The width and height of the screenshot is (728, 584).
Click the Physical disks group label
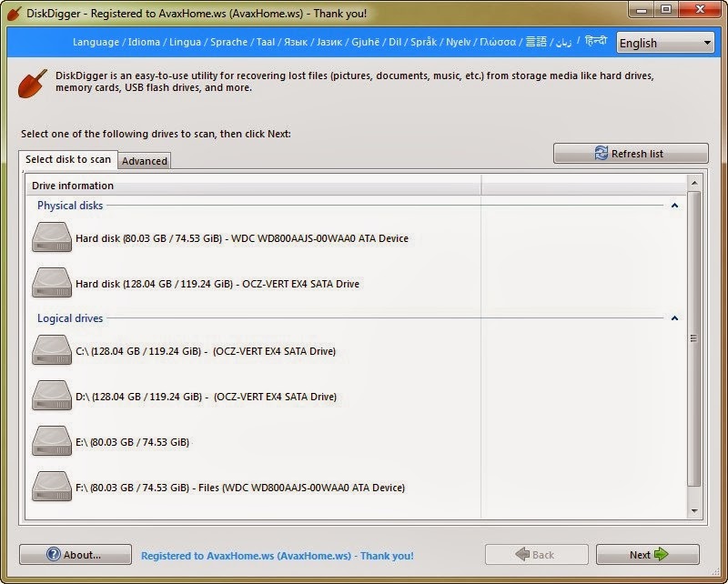[70, 206]
